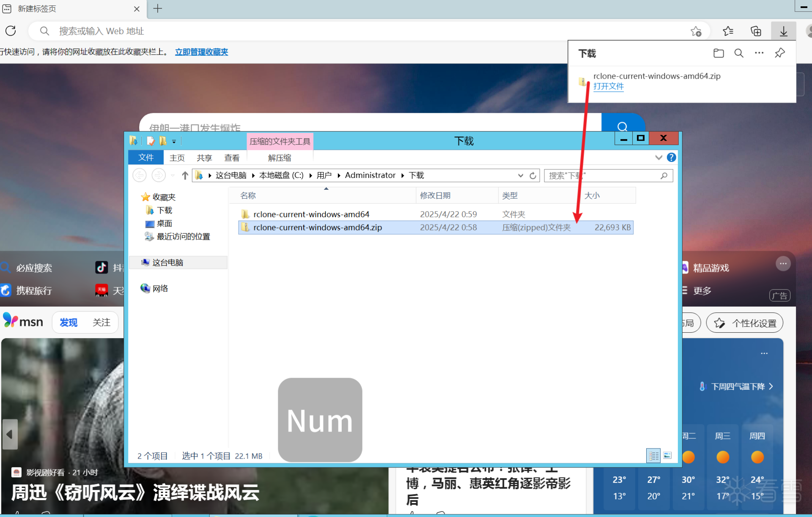The image size is (812, 517).
Task: Open quick access toolbar customize dropdown
Action: pos(174,142)
